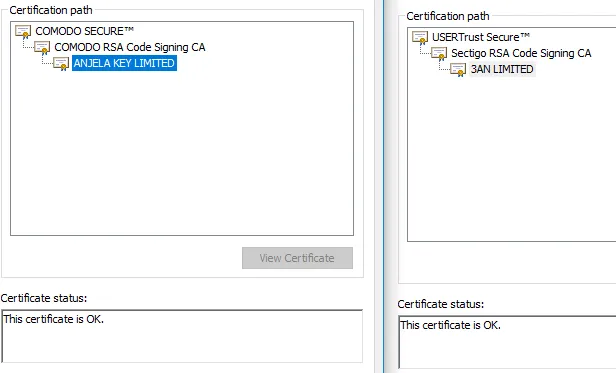The width and height of the screenshot is (616, 373).
Task: Click the right 'Certificate status:' label
Action: coord(441,304)
